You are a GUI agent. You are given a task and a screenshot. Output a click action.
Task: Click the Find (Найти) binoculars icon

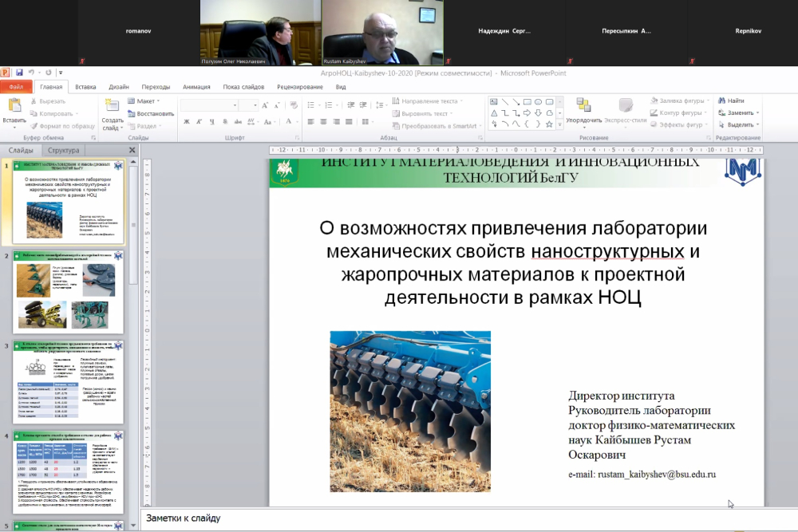click(721, 101)
